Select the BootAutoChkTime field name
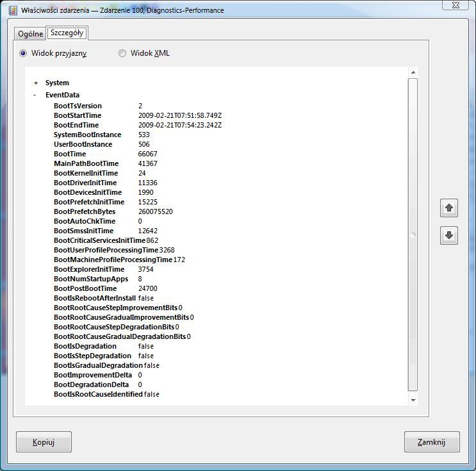 [x=85, y=221]
